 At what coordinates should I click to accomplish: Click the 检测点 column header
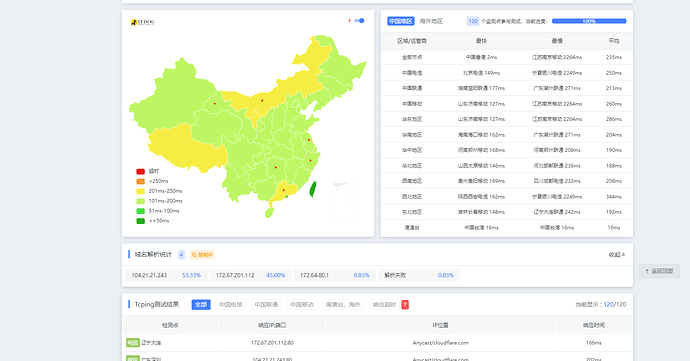tap(170, 325)
